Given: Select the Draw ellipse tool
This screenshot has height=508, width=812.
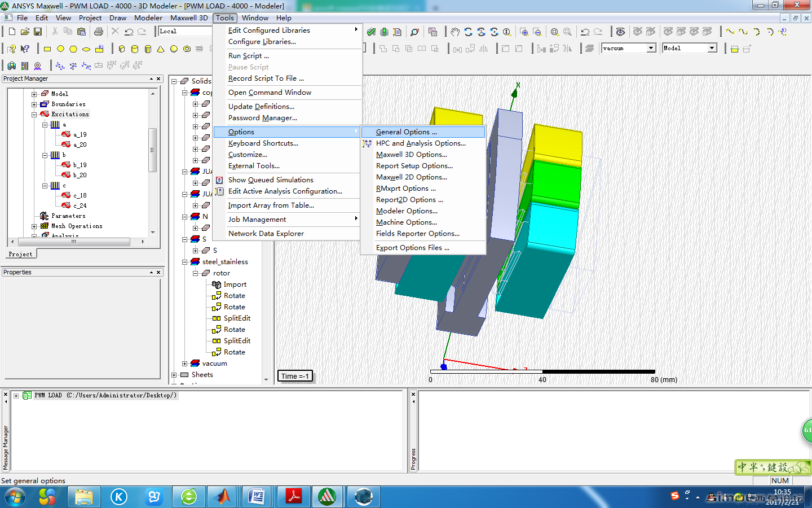Looking at the screenshot, I should pyautogui.click(x=86, y=49).
